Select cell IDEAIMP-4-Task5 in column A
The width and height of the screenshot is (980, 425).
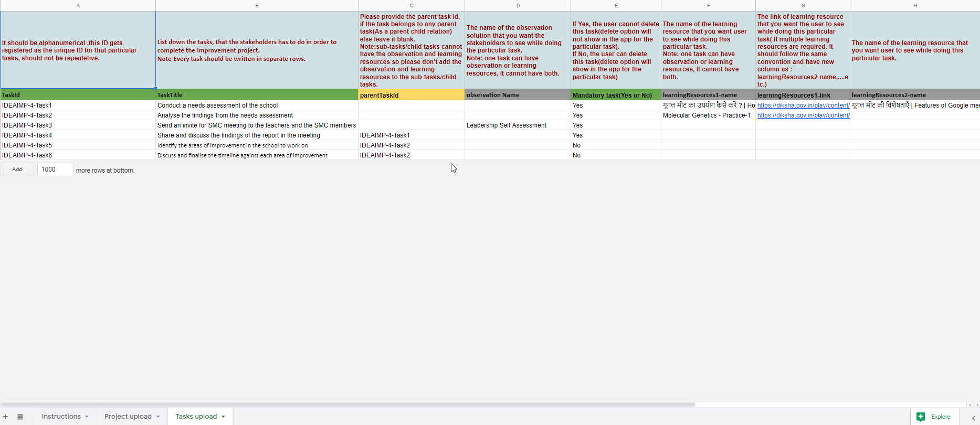coord(27,145)
